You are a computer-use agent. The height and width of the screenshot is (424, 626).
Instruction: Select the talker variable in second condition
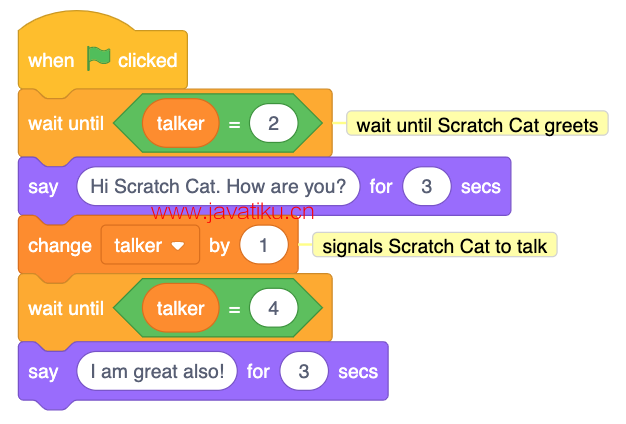click(180, 308)
